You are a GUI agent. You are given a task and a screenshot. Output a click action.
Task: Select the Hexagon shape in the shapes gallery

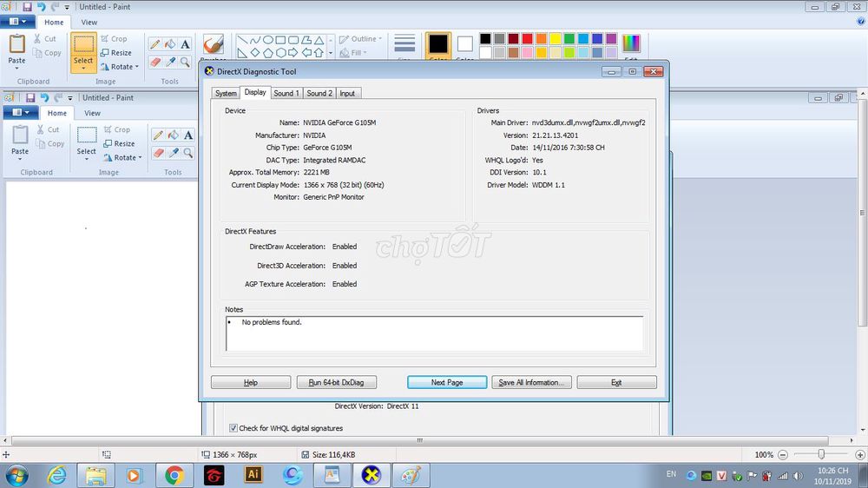[280, 53]
